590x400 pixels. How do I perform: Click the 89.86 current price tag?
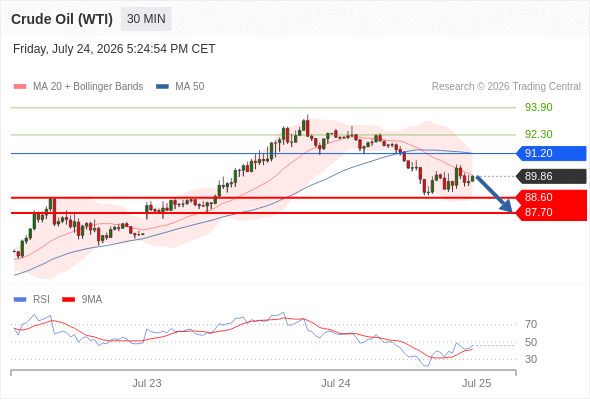[551, 176]
